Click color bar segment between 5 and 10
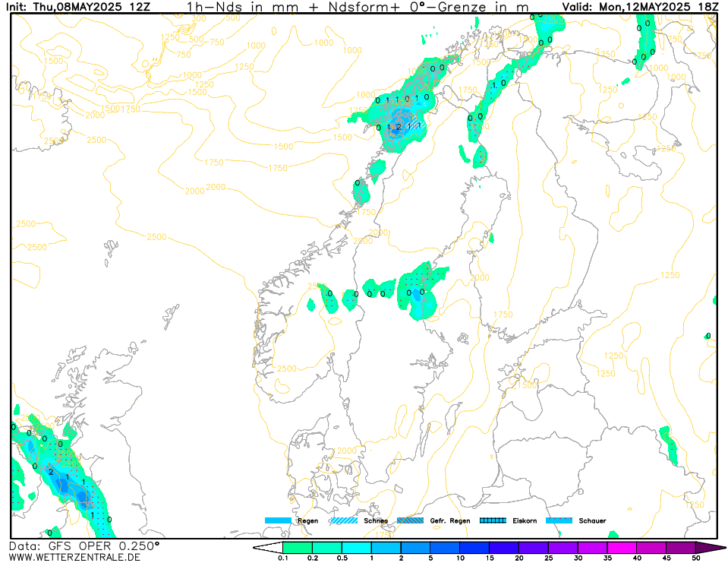 tap(446, 548)
